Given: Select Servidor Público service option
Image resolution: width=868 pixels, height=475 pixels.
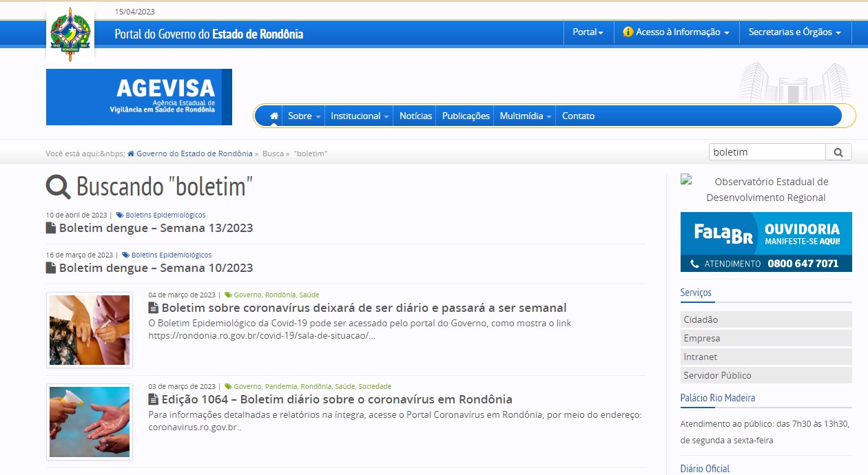Looking at the screenshot, I should (717, 376).
